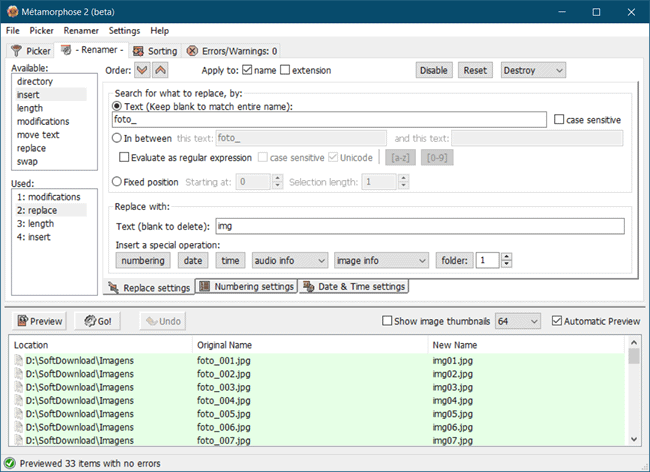This screenshot has height=472, width=650.
Task: Click the file list scrollbar down arrow
Action: tap(633, 439)
